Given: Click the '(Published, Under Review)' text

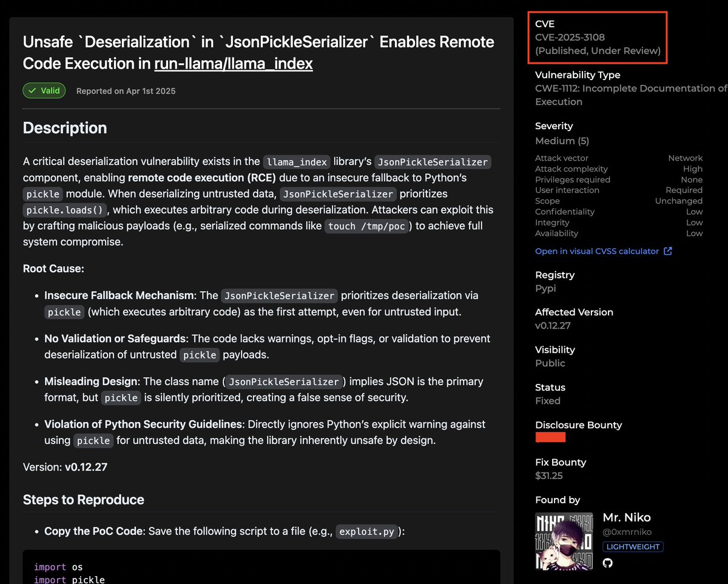Looking at the screenshot, I should click(598, 50).
